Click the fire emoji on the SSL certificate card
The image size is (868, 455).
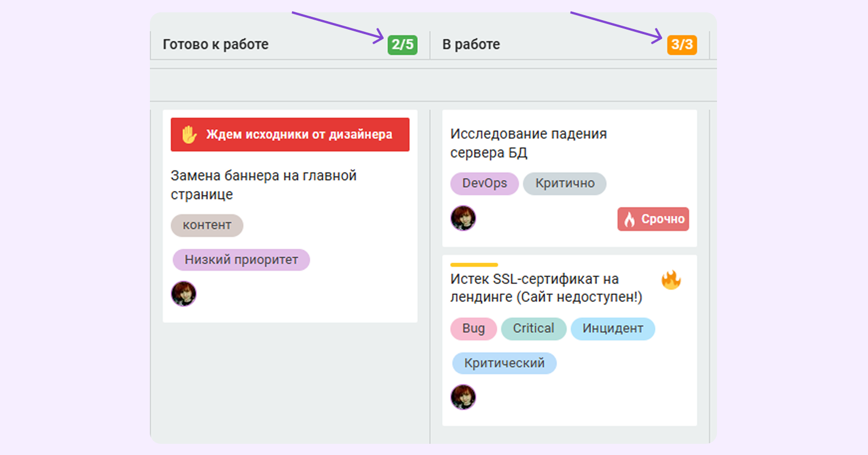coord(672,280)
